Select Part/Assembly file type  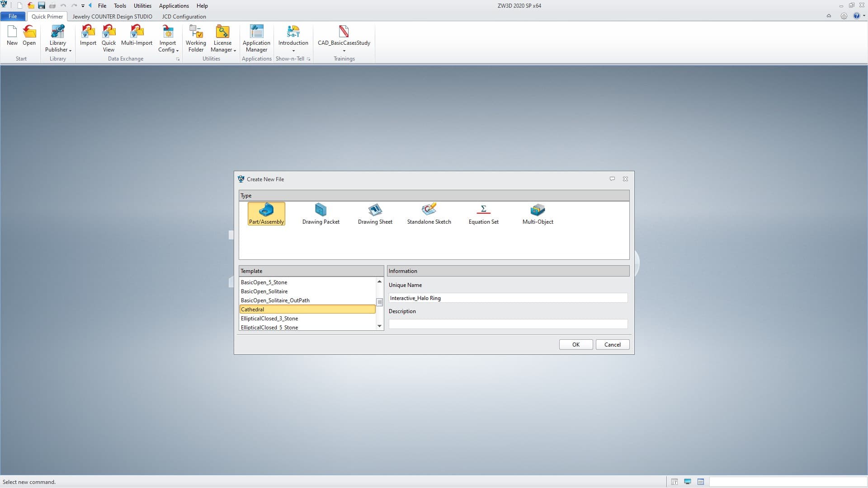click(266, 214)
